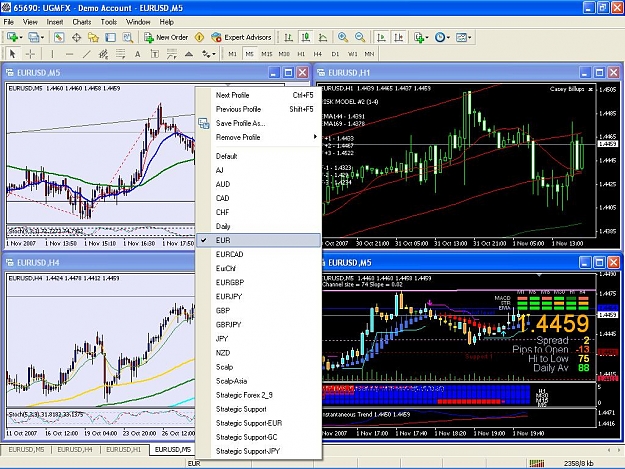Toggle the M1 timeframe button
This screenshot has width=625, height=469.
[x=232, y=54]
